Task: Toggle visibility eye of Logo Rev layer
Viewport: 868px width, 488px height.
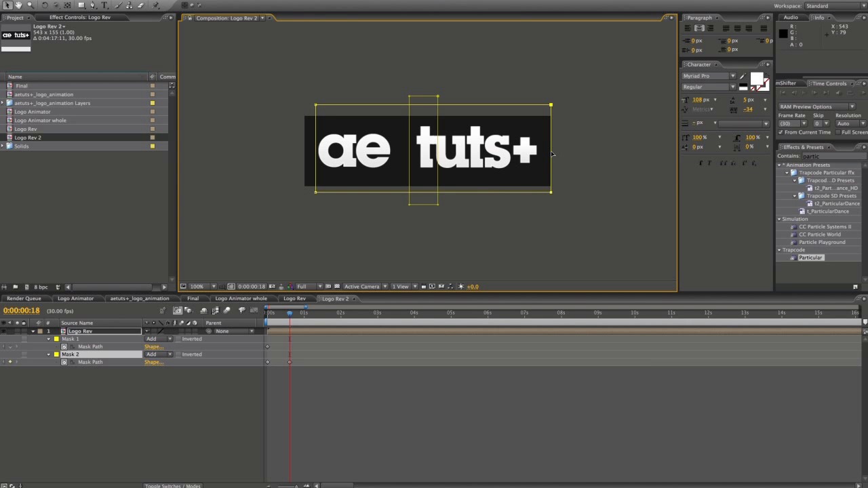Action: [4, 331]
